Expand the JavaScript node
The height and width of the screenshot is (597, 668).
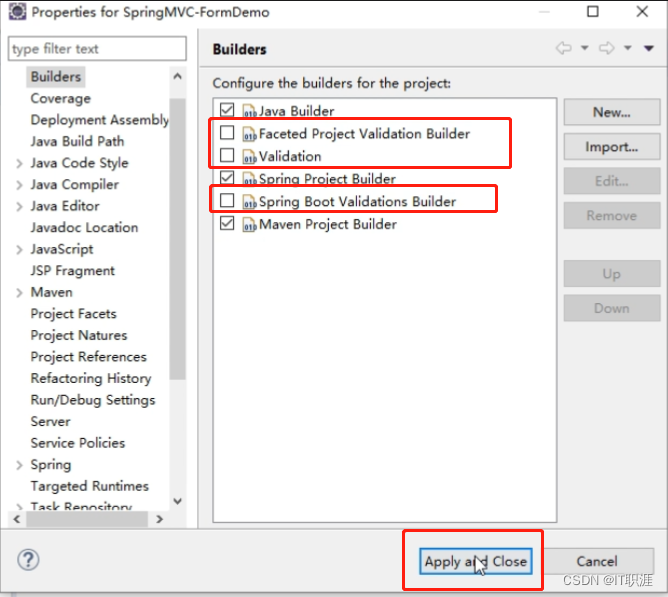click(x=19, y=250)
